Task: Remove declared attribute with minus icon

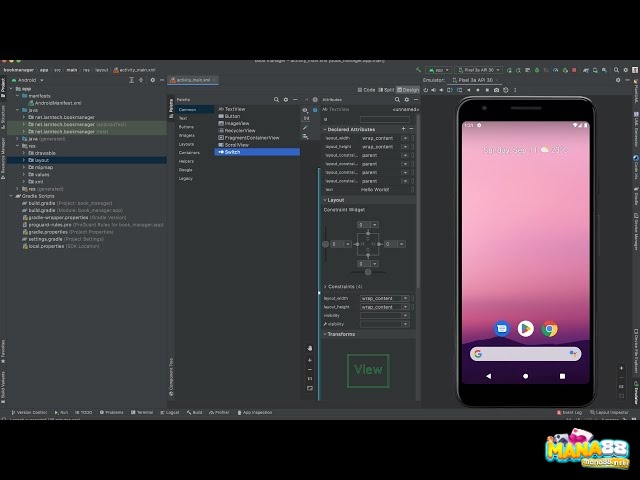Action: 411,129
